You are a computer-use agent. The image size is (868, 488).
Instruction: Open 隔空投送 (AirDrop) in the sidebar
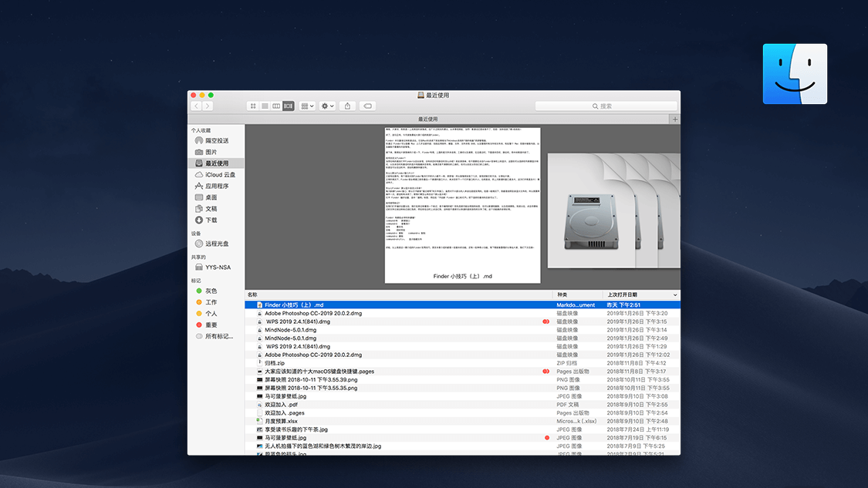216,140
